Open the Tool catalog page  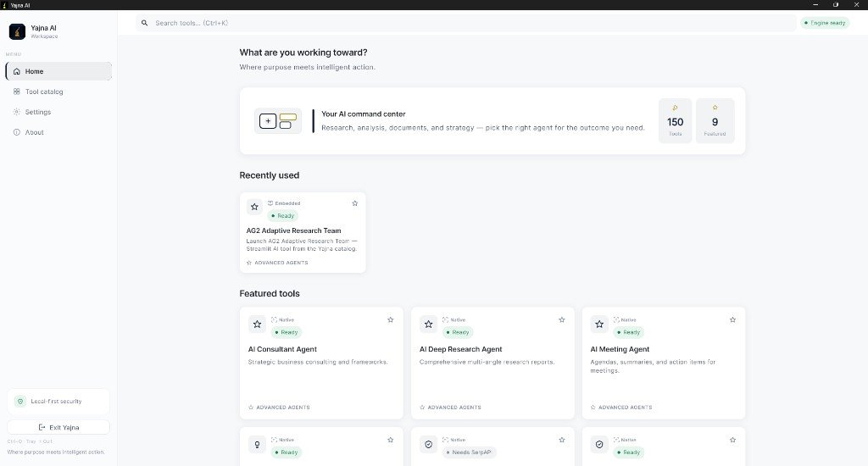58,92
